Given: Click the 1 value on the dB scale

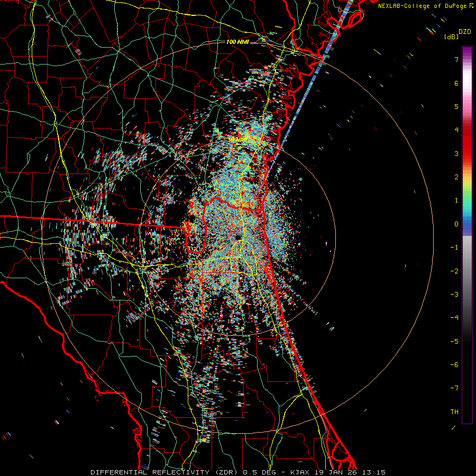Looking at the screenshot, I should coord(456,200).
